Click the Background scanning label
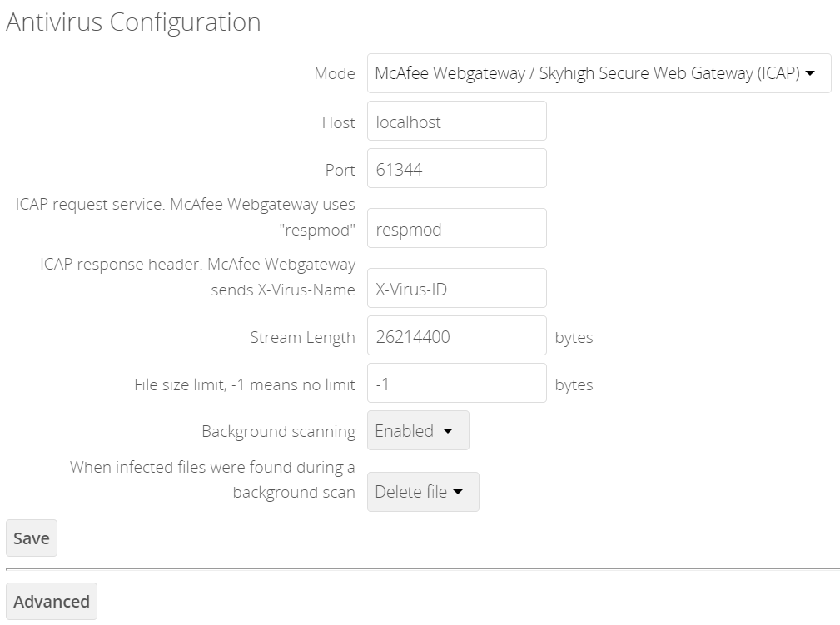Viewport: 840px width, 625px height. click(x=279, y=432)
